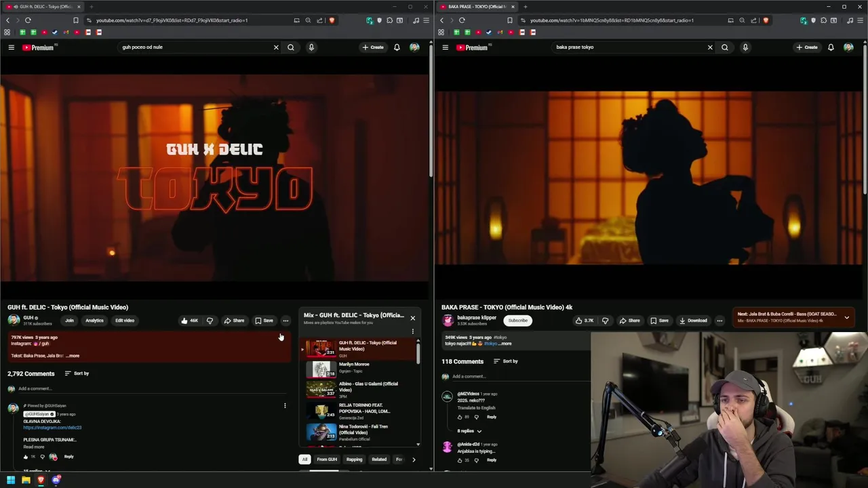Viewport: 868px width, 488px height.
Task: Run search with magnifier icon in left window
Action: click(x=291, y=47)
